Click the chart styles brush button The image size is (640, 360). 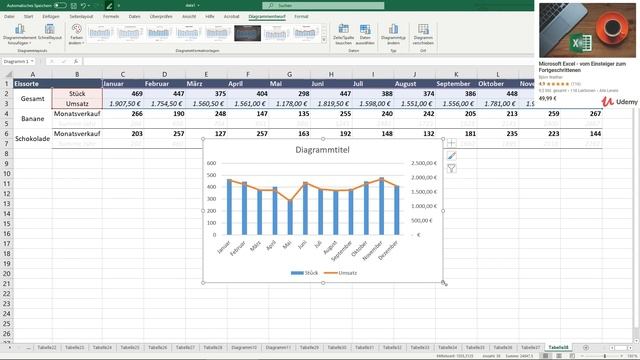pyautogui.click(x=451, y=156)
